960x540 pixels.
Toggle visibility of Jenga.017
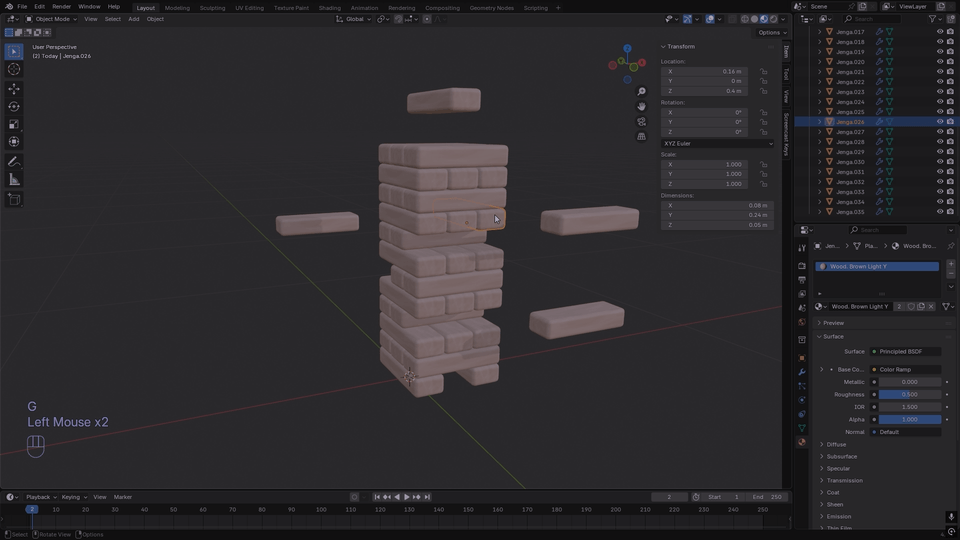tap(939, 32)
